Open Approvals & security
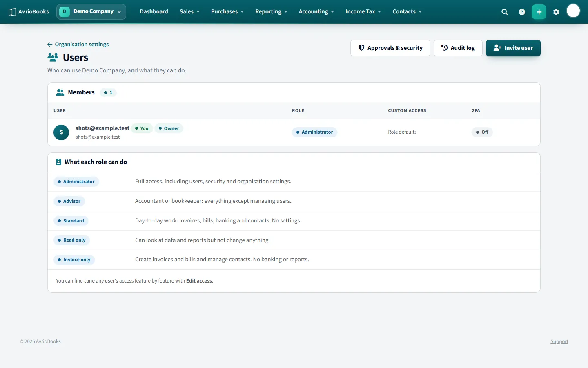Screen dimensions: 588x368 pos(390,48)
